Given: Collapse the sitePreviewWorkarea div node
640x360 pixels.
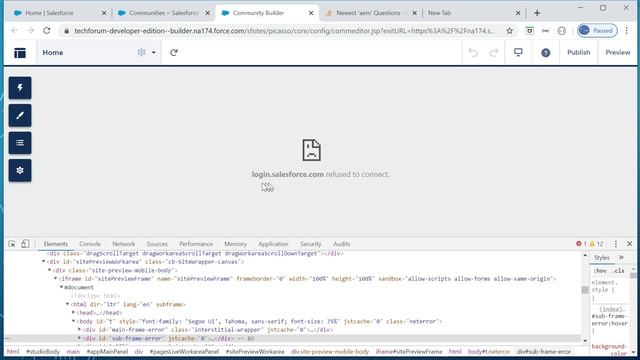Looking at the screenshot, I should coord(43,262).
